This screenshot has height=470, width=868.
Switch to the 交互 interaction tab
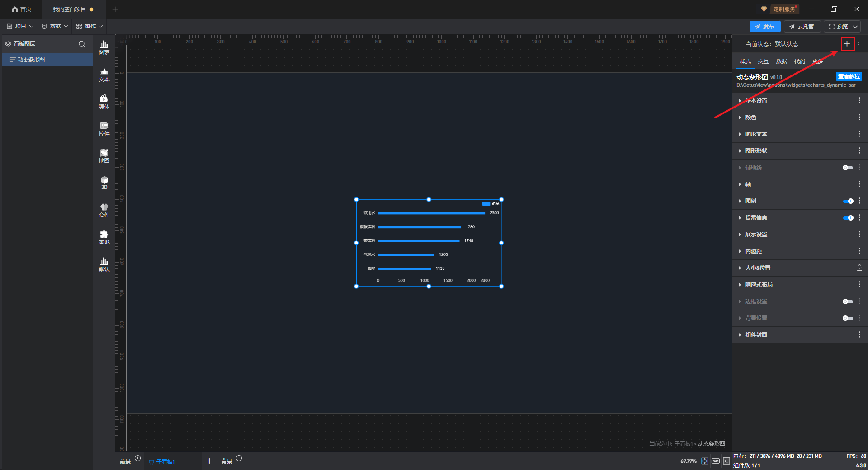[763, 61]
